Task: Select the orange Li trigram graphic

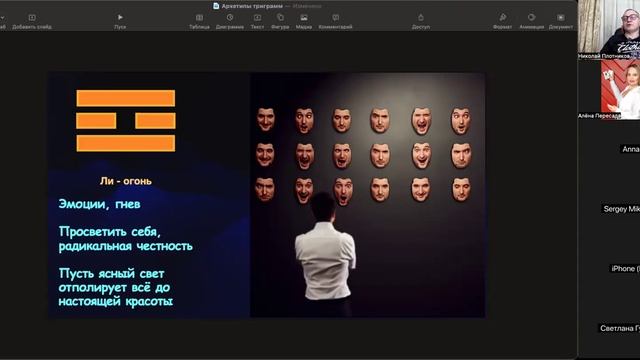Action: point(126,121)
